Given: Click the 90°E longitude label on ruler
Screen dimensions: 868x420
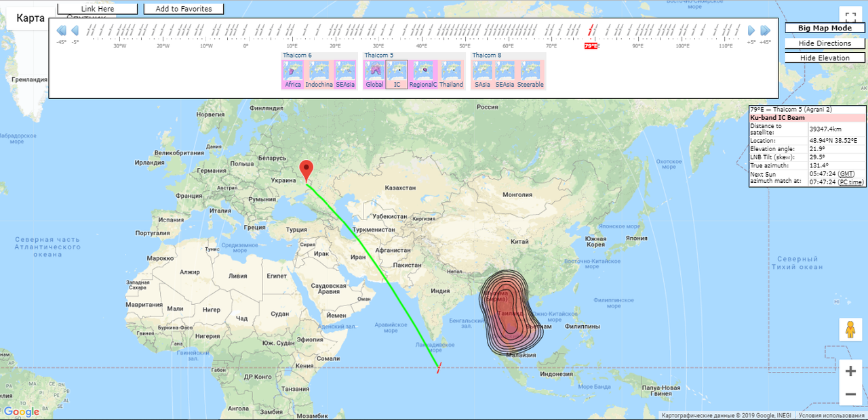Looking at the screenshot, I should [x=637, y=46].
